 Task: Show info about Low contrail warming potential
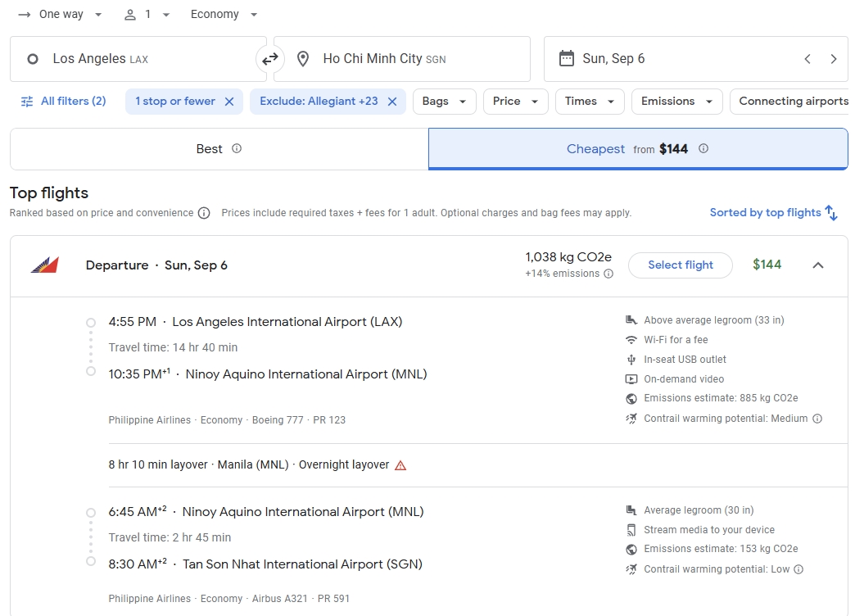(798, 569)
